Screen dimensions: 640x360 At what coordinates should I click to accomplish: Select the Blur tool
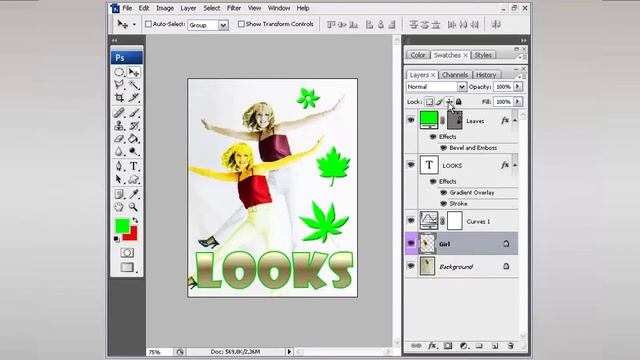point(119,151)
